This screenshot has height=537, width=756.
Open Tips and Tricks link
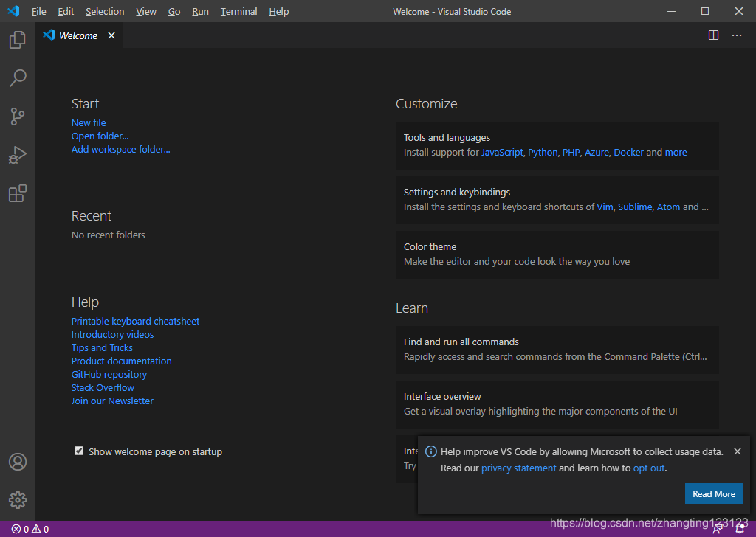pyautogui.click(x=102, y=347)
